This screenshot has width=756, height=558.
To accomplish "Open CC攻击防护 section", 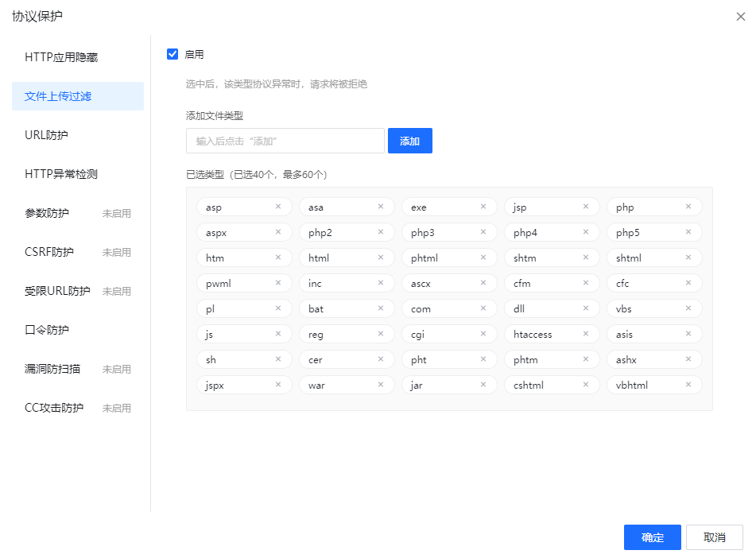I will 78,408.
